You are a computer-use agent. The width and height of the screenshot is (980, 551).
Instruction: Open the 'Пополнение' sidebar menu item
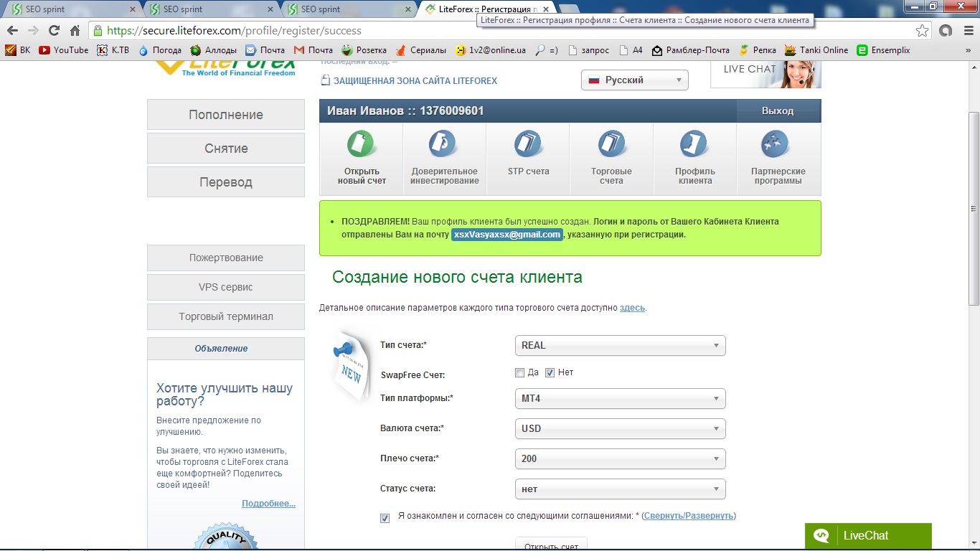pos(226,115)
